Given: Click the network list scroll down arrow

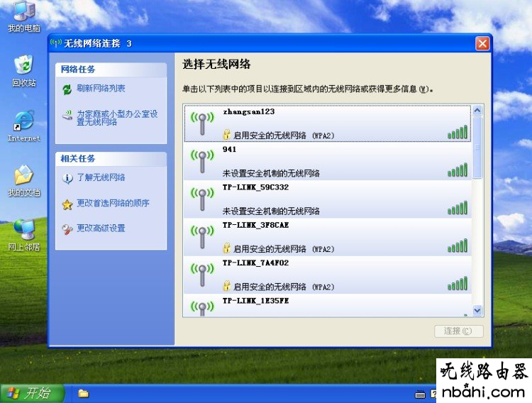Looking at the screenshot, I should [x=477, y=310].
